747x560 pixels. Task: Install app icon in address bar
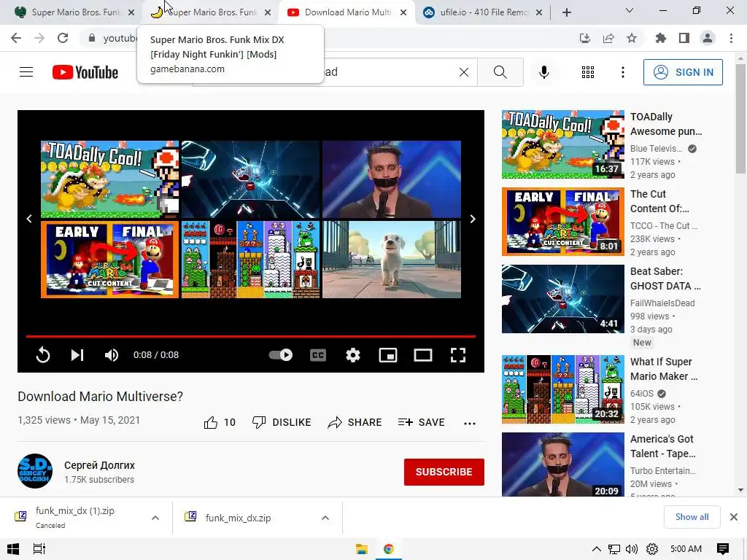click(x=584, y=38)
